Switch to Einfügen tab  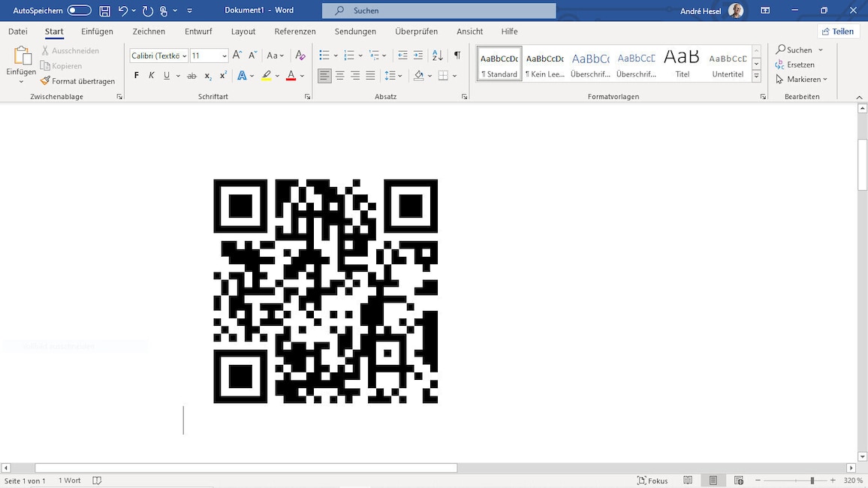pyautogui.click(x=97, y=32)
